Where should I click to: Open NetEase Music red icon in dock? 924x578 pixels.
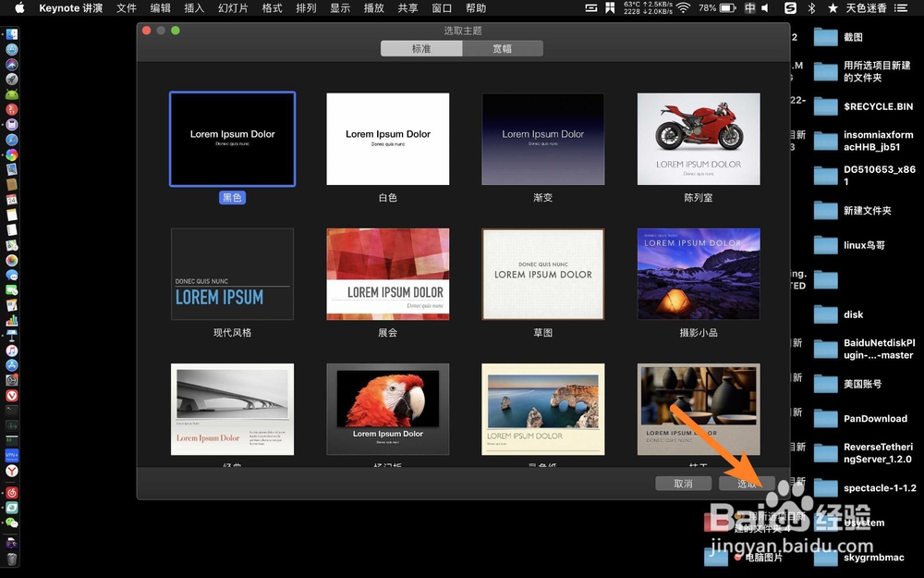(12, 493)
